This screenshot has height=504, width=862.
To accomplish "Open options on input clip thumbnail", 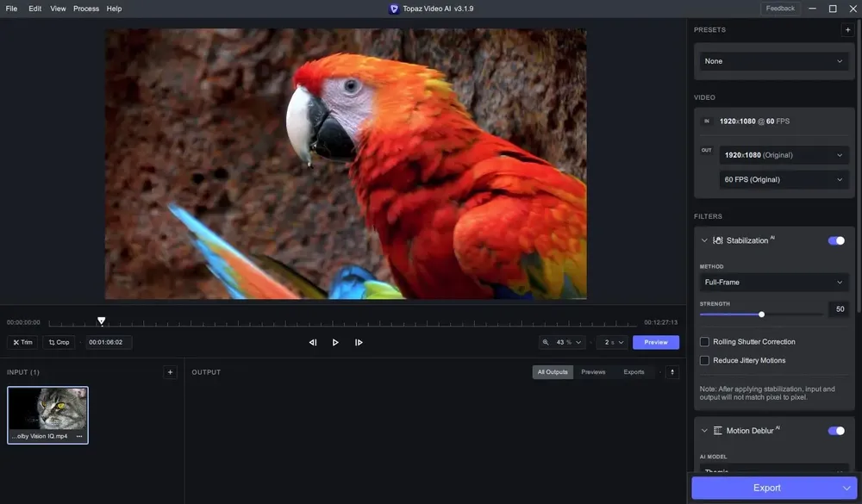I will coord(79,436).
